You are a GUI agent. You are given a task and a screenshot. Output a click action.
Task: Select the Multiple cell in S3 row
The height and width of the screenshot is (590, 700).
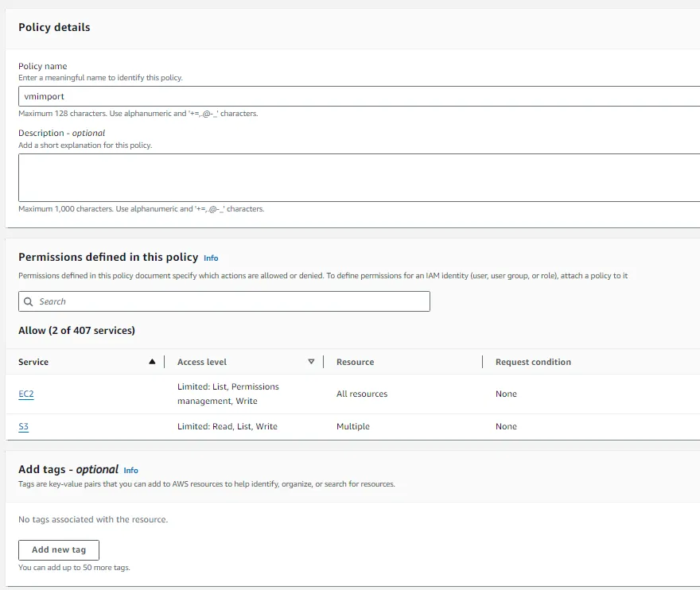pos(353,427)
